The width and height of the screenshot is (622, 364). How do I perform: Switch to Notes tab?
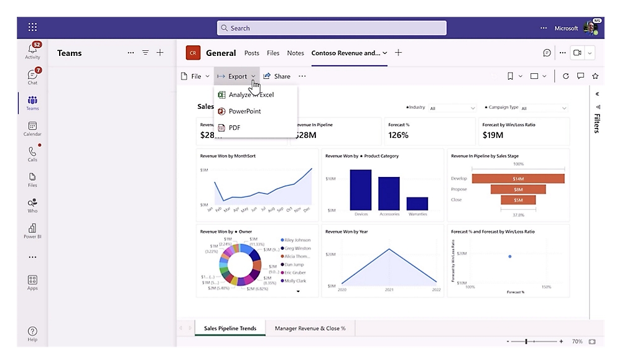coord(295,53)
